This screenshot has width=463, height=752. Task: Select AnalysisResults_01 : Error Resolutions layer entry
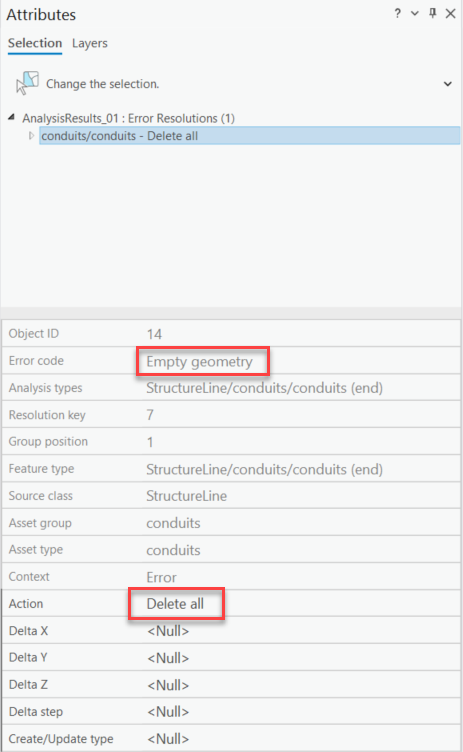[129, 118]
